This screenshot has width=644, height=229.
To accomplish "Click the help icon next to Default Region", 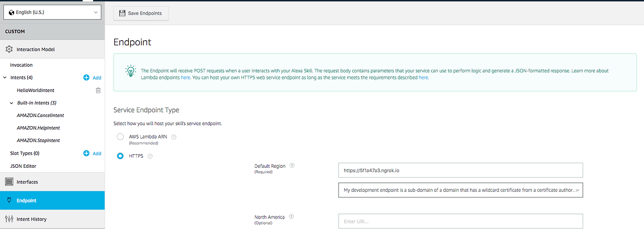I will click(x=292, y=166).
